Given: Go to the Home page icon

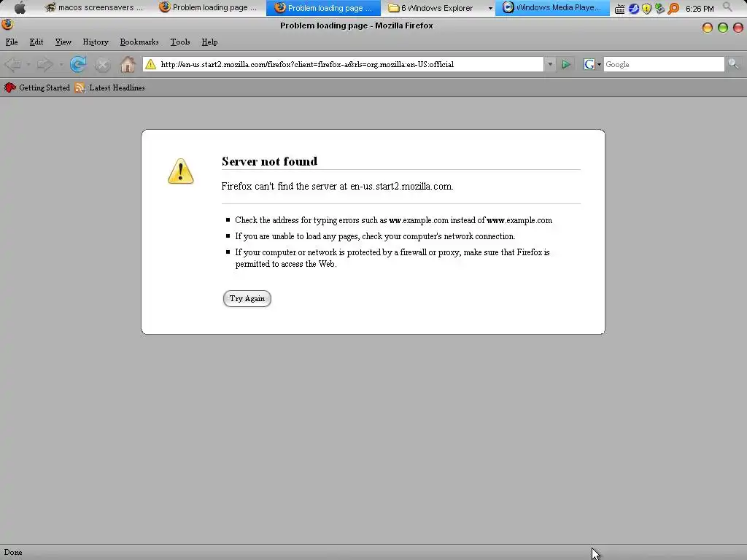Looking at the screenshot, I should (x=127, y=64).
